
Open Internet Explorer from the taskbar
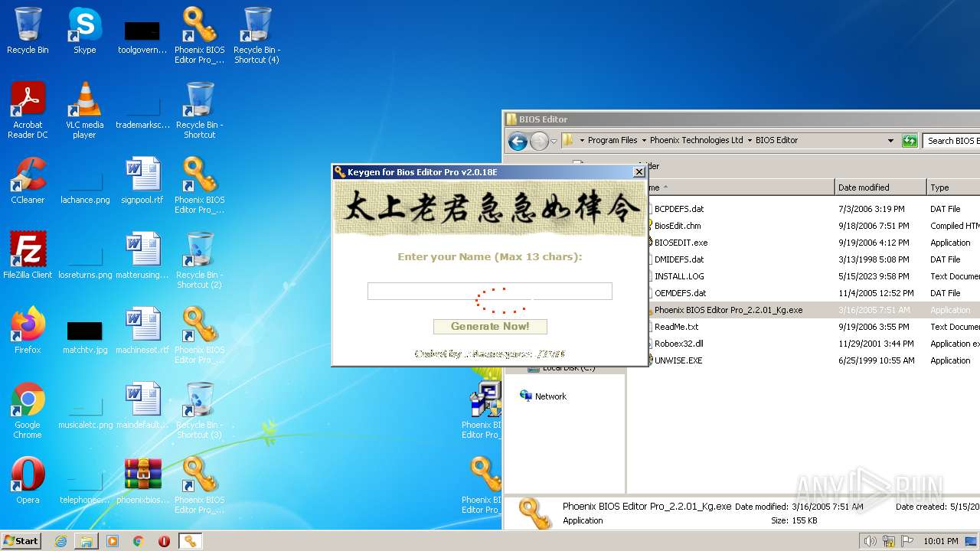click(x=60, y=541)
